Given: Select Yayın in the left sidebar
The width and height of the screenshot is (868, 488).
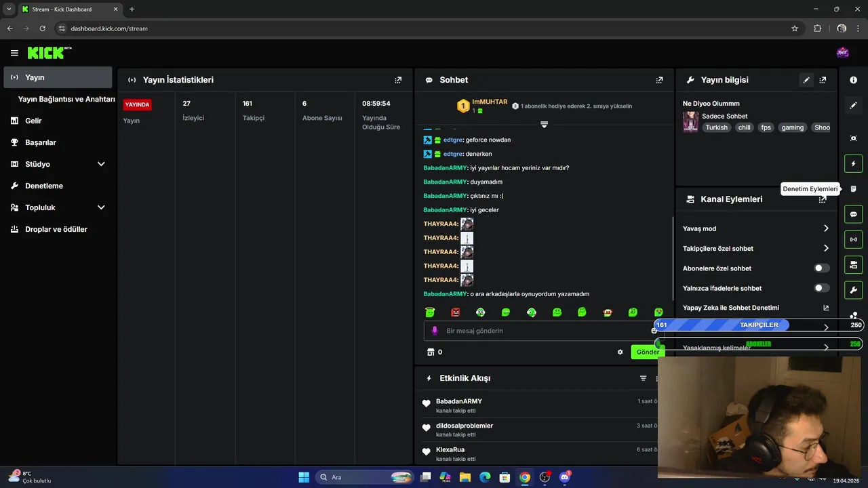Looking at the screenshot, I should click(58, 77).
